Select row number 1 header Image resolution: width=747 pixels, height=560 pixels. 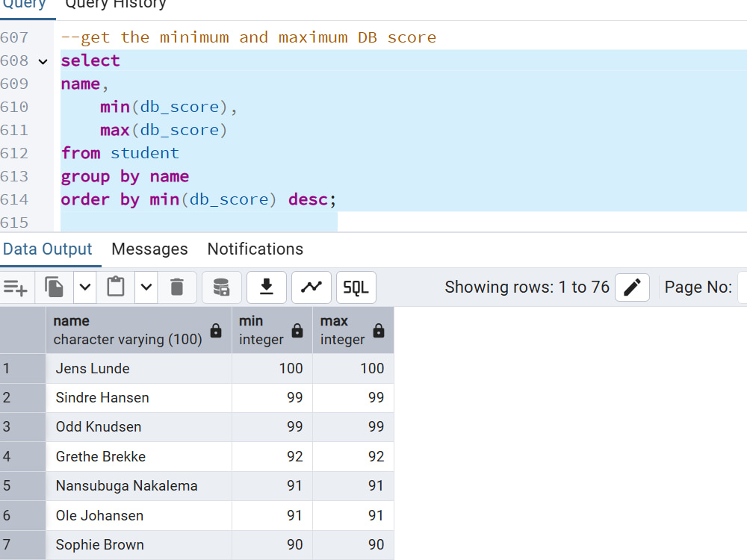[x=22, y=369]
